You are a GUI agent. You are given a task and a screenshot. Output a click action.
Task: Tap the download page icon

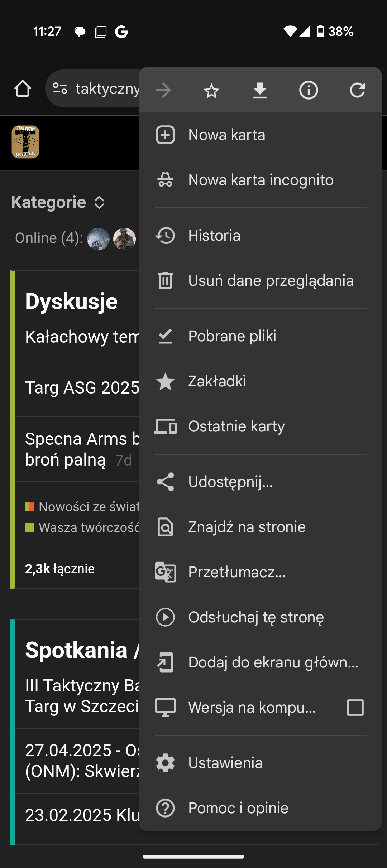(x=260, y=90)
